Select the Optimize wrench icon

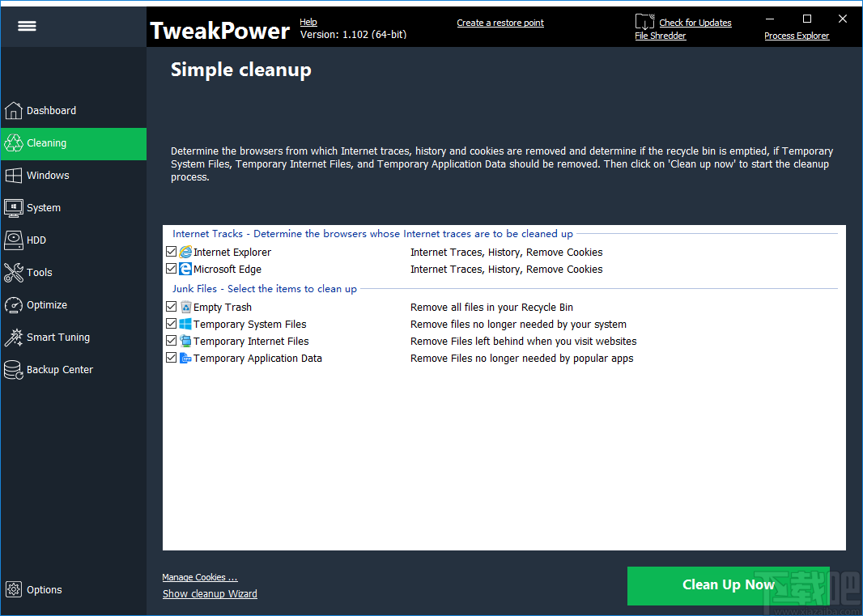pos(14,304)
